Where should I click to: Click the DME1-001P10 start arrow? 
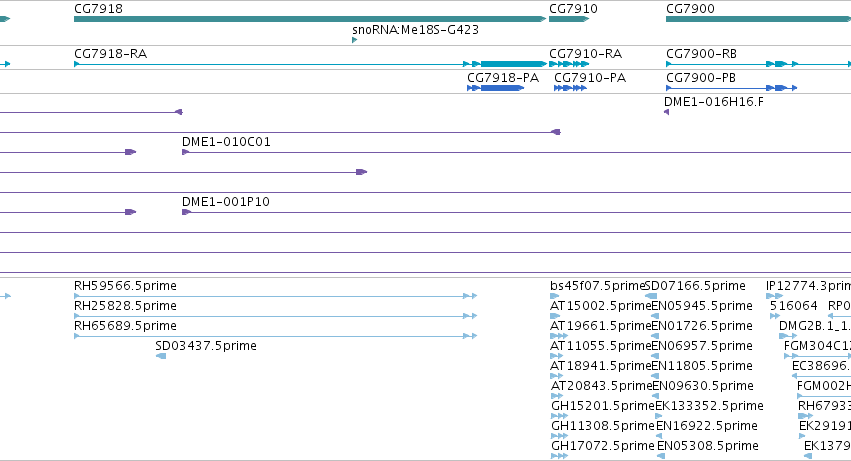186,212
